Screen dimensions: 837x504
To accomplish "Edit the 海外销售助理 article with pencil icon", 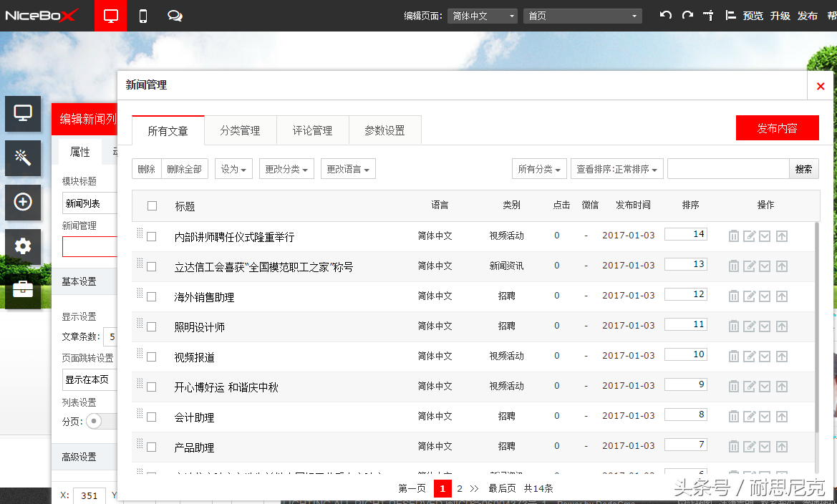I will pos(750,296).
